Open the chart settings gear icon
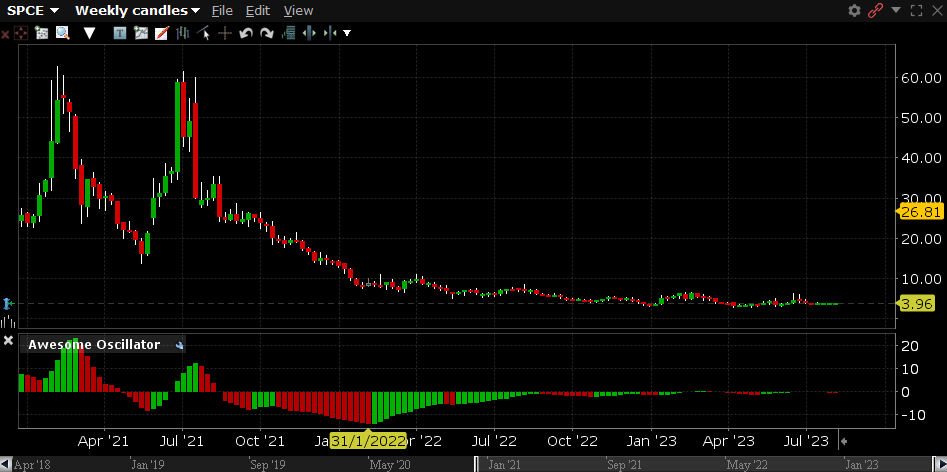Screen dimensions: 947x472 click(x=854, y=10)
